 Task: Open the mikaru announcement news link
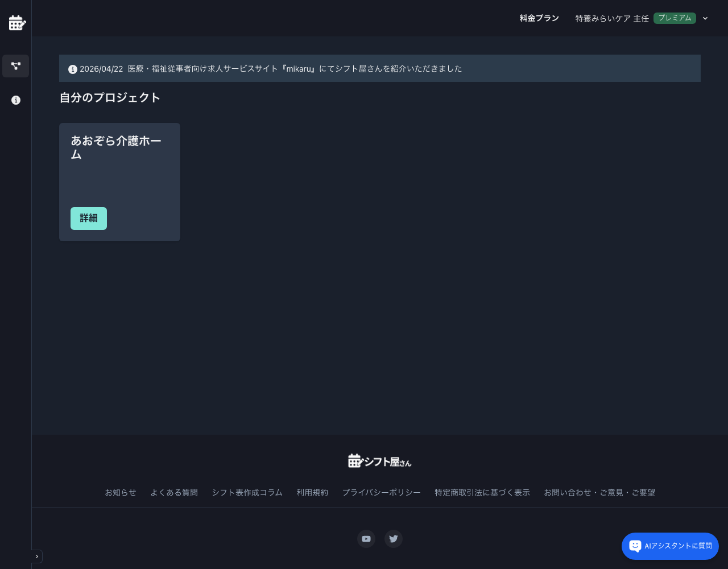pos(295,69)
